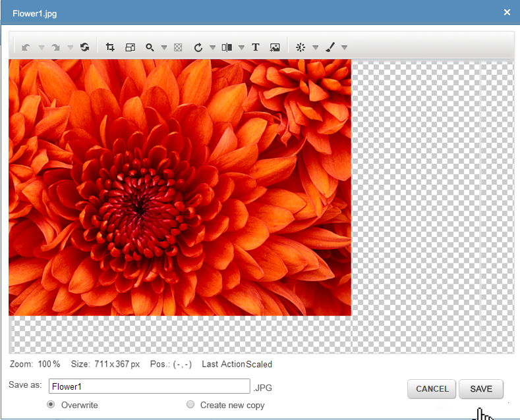Click the Redo arrow icon
This screenshot has height=420, width=520.
55,47
